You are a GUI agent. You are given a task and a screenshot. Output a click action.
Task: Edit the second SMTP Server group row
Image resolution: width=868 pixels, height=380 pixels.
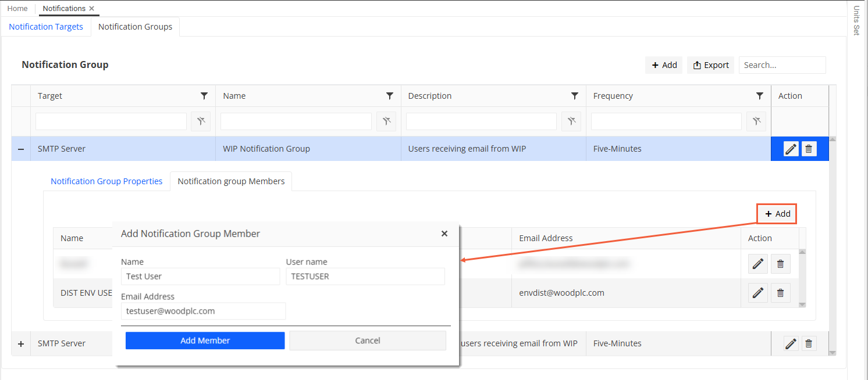(791, 343)
